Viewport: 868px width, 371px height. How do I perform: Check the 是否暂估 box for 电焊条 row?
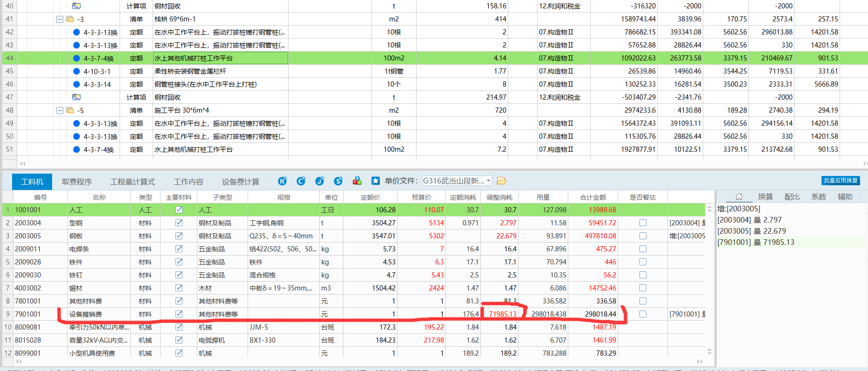[643, 249]
